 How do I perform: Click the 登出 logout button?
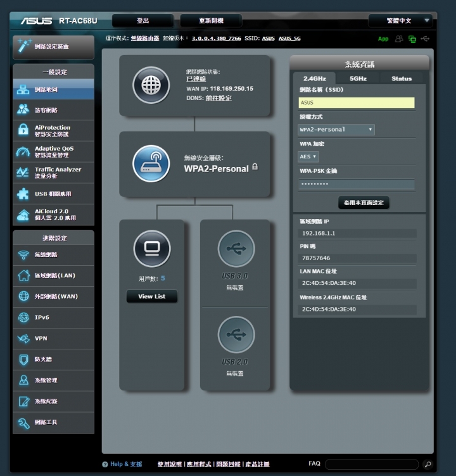(x=142, y=21)
